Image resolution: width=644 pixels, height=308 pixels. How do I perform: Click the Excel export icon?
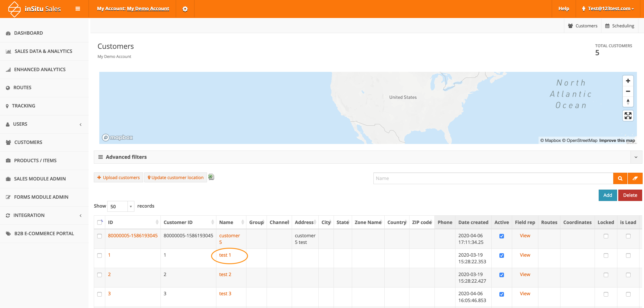click(x=211, y=177)
